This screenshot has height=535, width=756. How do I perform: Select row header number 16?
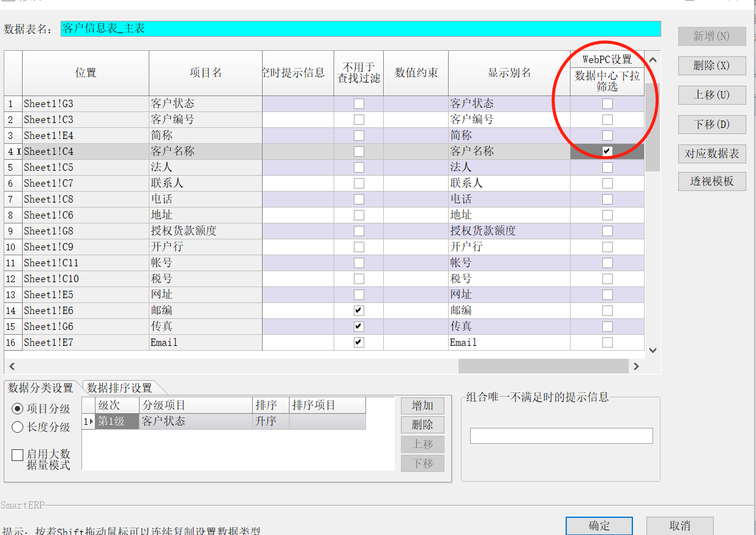tap(13, 342)
